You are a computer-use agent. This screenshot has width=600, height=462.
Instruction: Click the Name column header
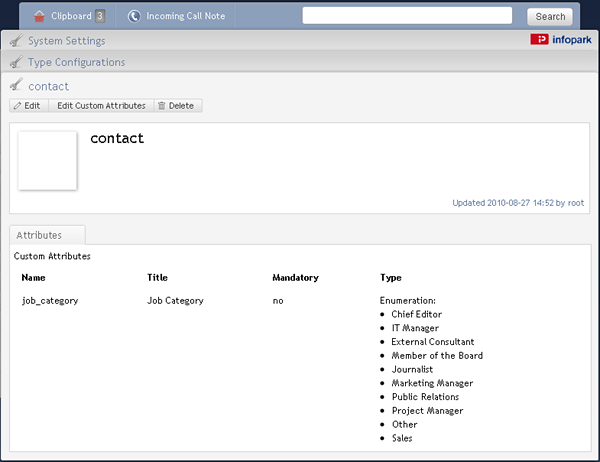33,278
